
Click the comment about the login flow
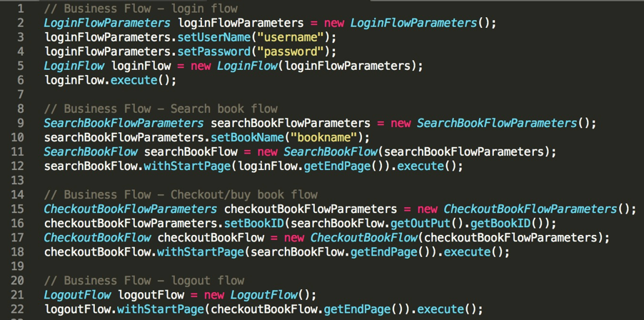click(141, 9)
